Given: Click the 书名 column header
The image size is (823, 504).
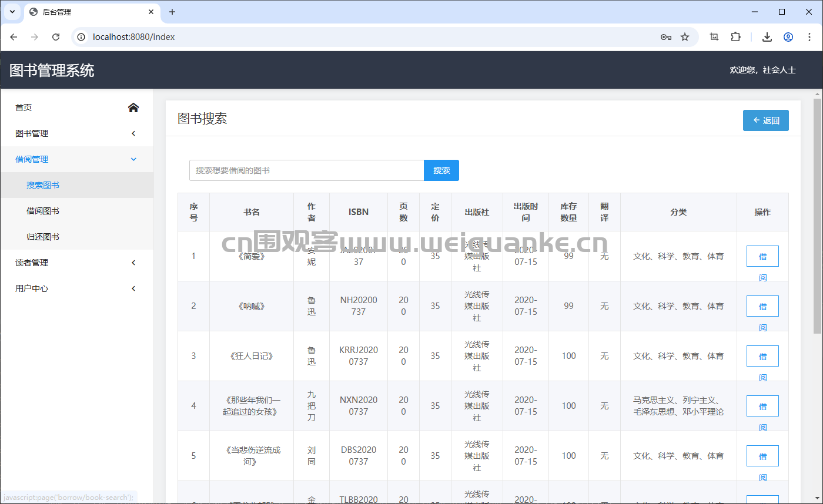Looking at the screenshot, I should tap(252, 212).
